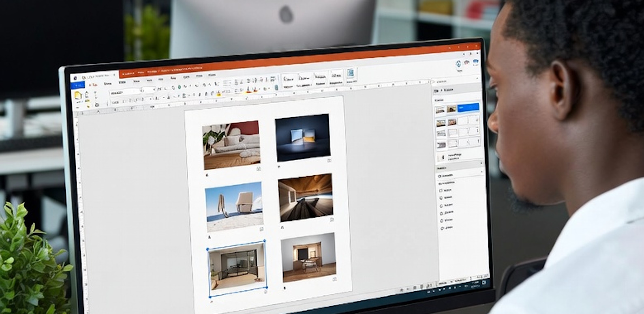This screenshot has height=314, width=644.
Task: Select the last radio option in the pane list
Action: (x=442, y=228)
